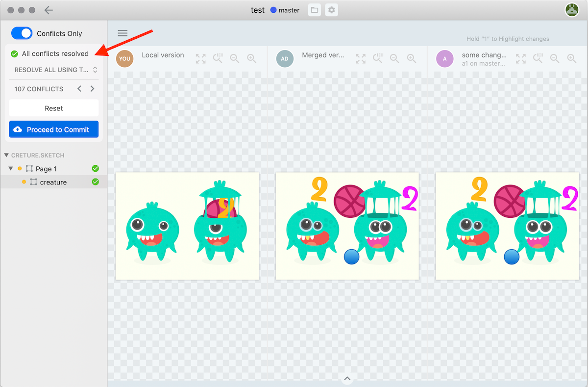Click the 'a1 on master...' subtitle

484,63
